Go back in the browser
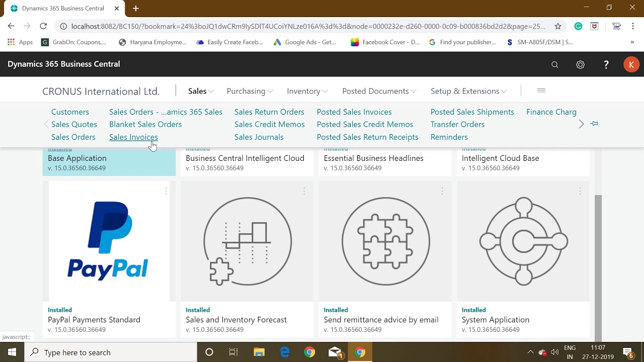644x362 pixels. pyautogui.click(x=11, y=26)
